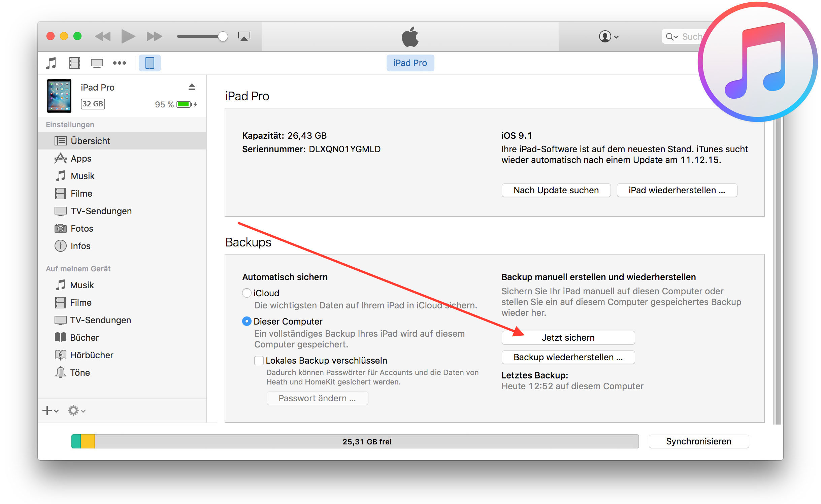821x504 pixels.
Task: Click Nach Update suchen button
Action: click(x=556, y=190)
